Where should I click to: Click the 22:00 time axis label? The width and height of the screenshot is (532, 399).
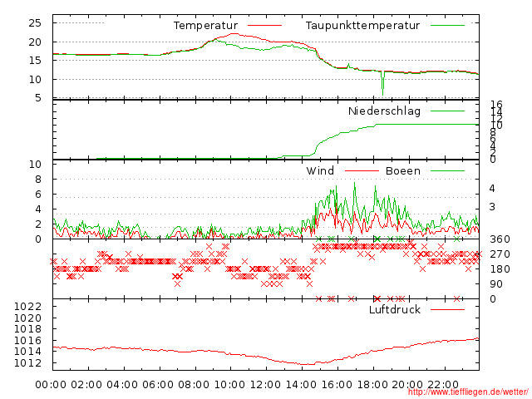pyautogui.click(x=443, y=385)
